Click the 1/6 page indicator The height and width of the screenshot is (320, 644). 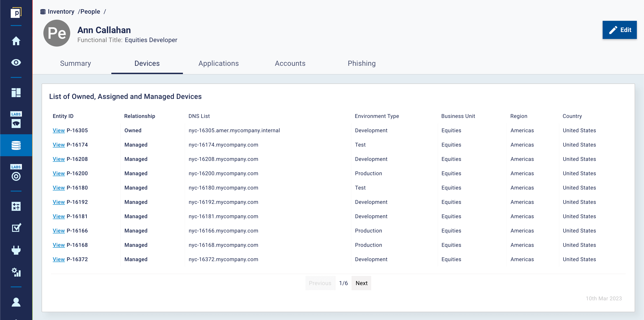tap(343, 283)
